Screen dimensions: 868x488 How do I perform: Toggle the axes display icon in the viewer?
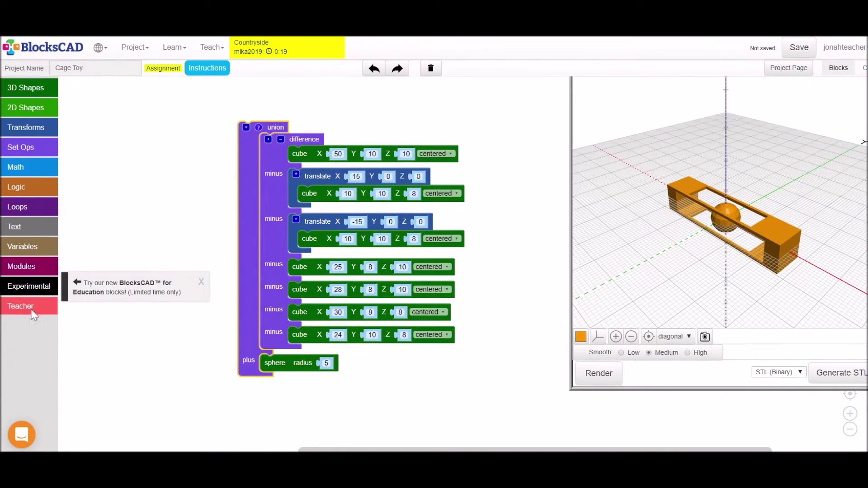[598, 336]
